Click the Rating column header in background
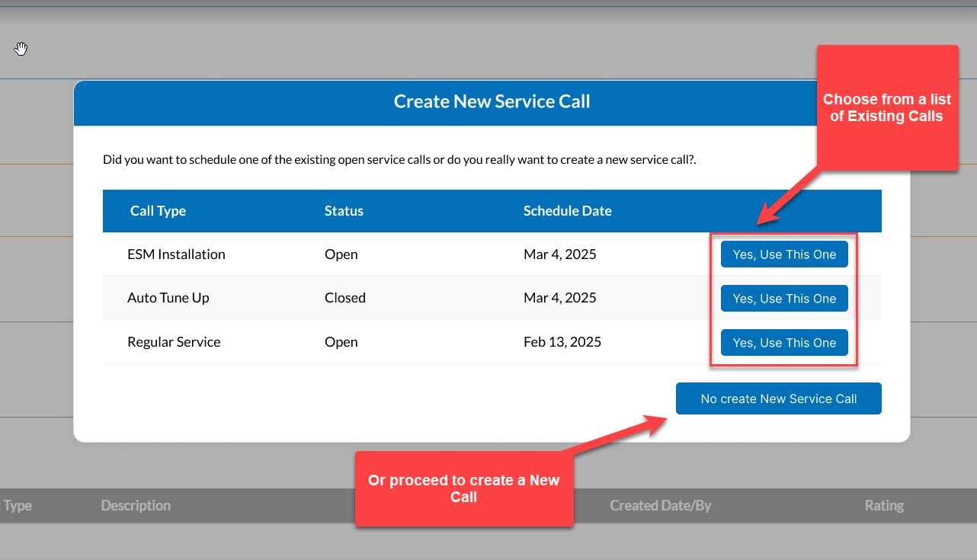 [884, 506]
